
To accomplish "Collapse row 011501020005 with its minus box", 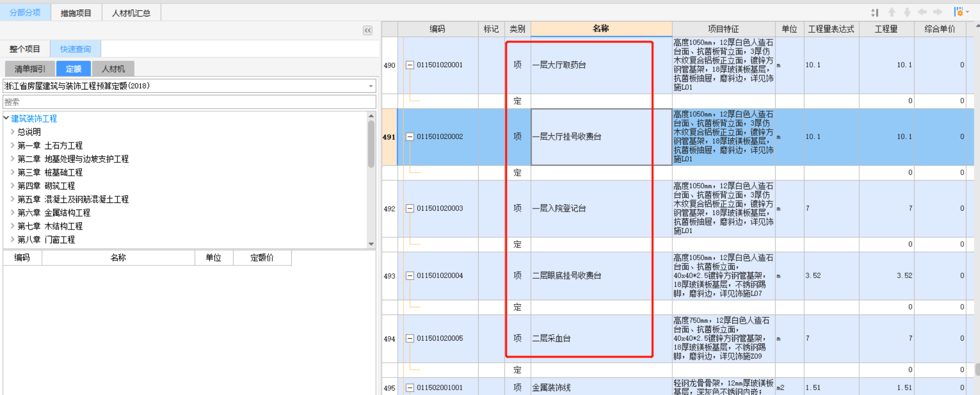I will click(x=410, y=339).
